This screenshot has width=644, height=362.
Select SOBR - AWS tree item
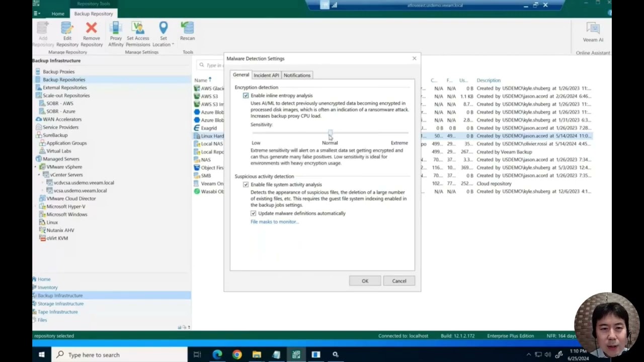pos(59,104)
